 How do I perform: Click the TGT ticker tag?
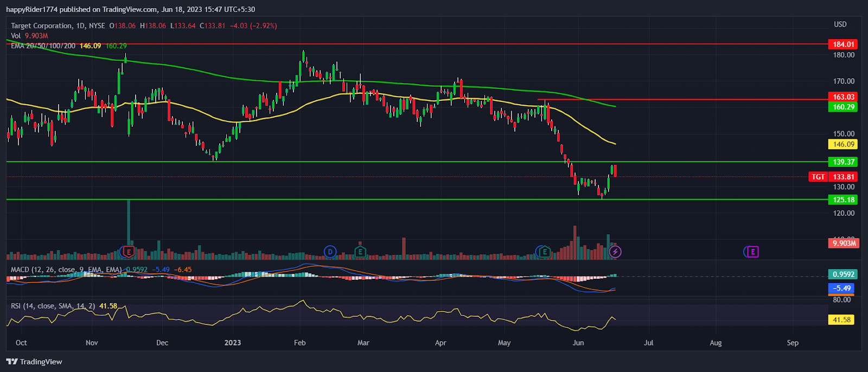click(x=818, y=177)
